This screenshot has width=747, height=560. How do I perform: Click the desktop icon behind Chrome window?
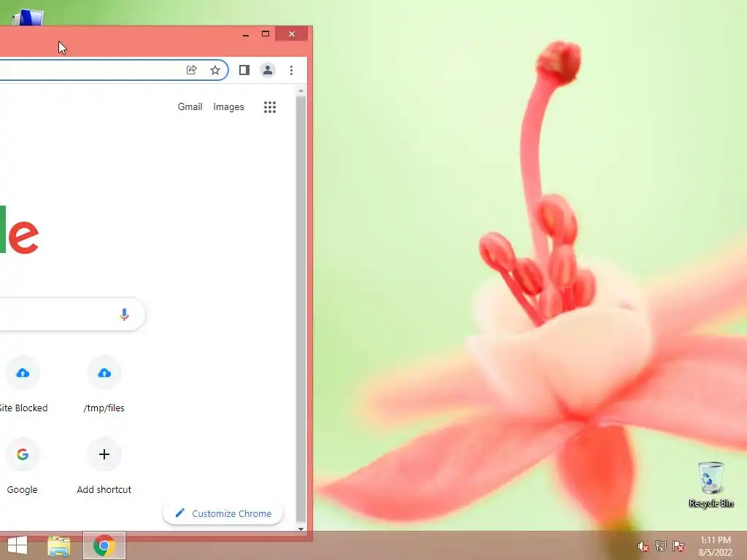pos(28,18)
